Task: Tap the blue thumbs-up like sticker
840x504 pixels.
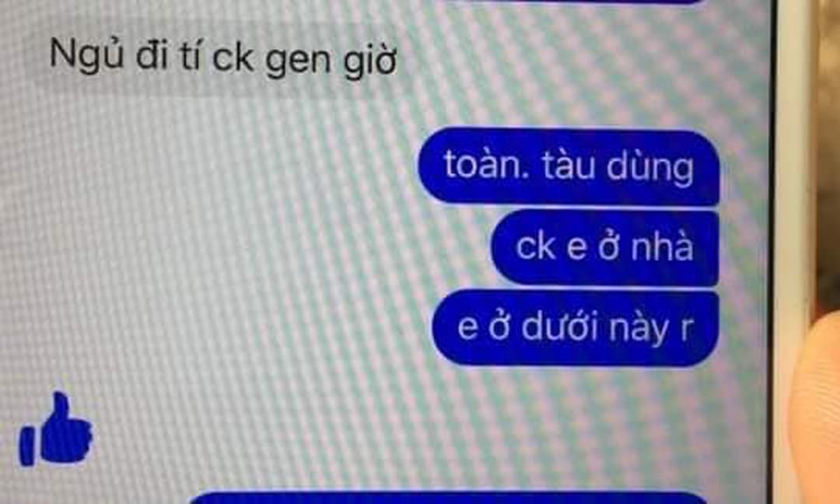Action: tap(56, 430)
